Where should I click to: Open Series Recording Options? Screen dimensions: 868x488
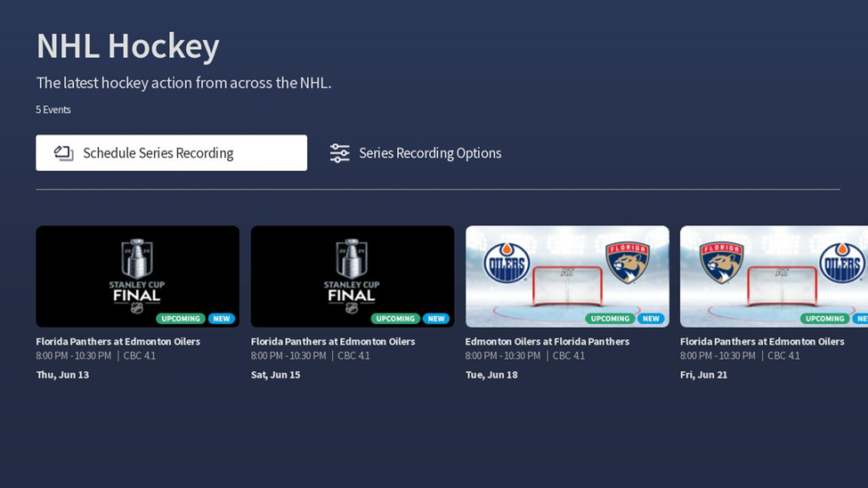click(x=416, y=153)
